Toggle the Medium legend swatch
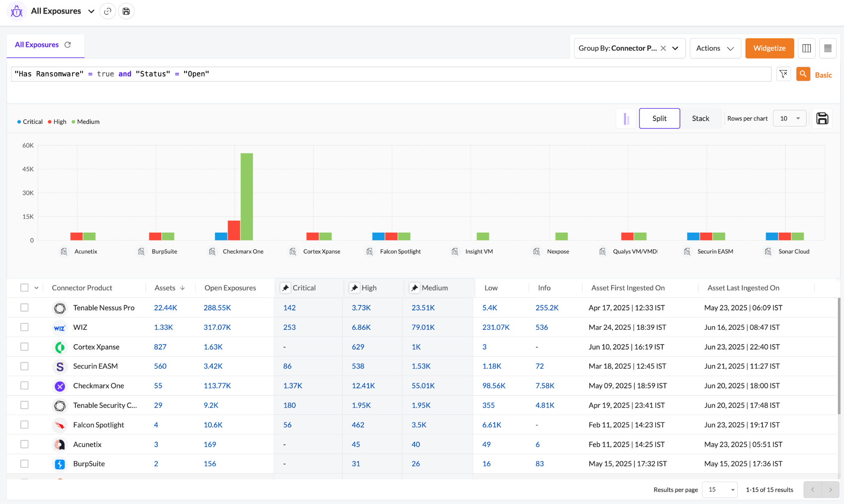This screenshot has height=504, width=844. pyautogui.click(x=73, y=122)
